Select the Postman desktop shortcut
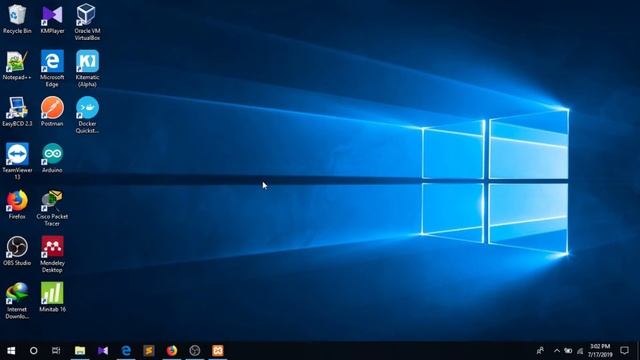This screenshot has height=360, width=640. click(x=52, y=111)
